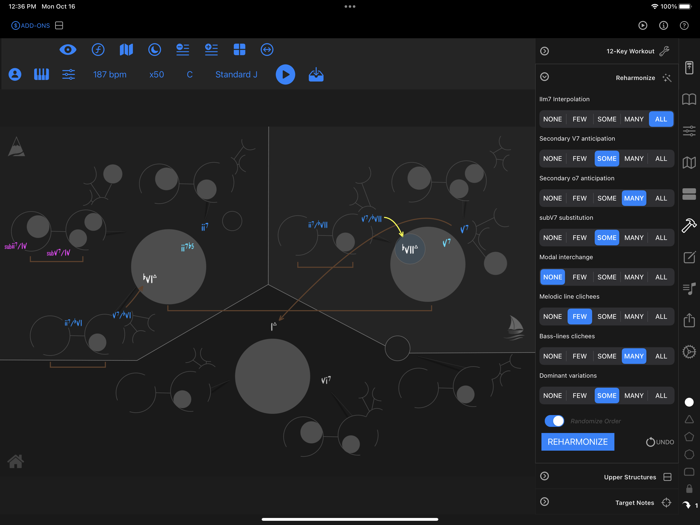Set IIm7 Interpolation to NONE
Screen dimensions: 700x525
(552, 119)
